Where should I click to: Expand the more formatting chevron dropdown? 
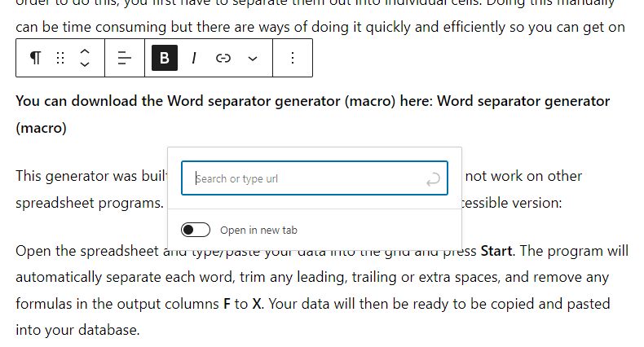pyautogui.click(x=252, y=58)
